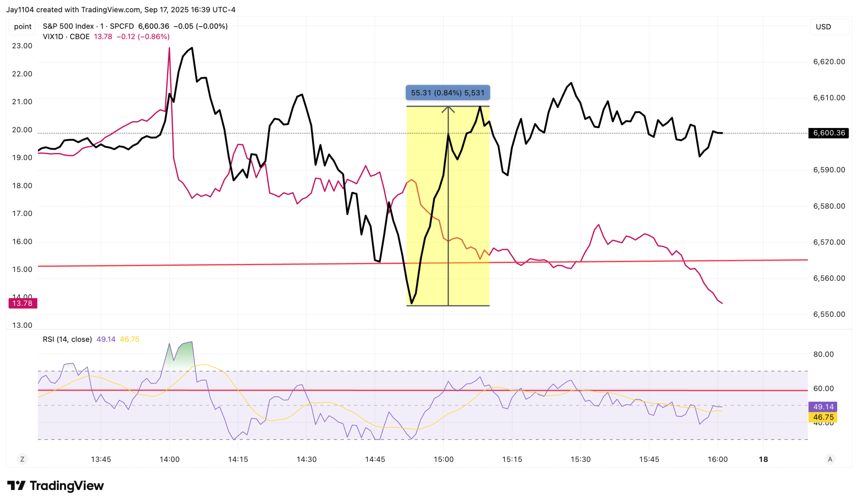Click the 'point' scale button
This screenshot has height=504, width=858.
click(22, 26)
